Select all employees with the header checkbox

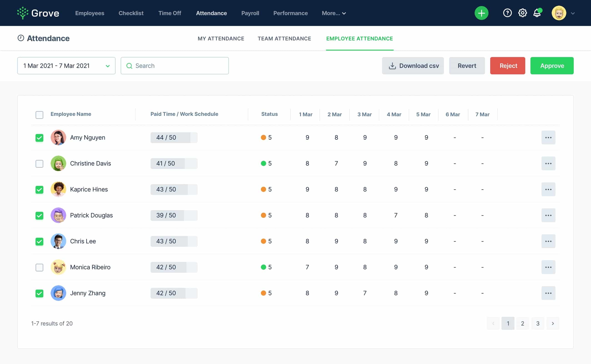click(39, 115)
